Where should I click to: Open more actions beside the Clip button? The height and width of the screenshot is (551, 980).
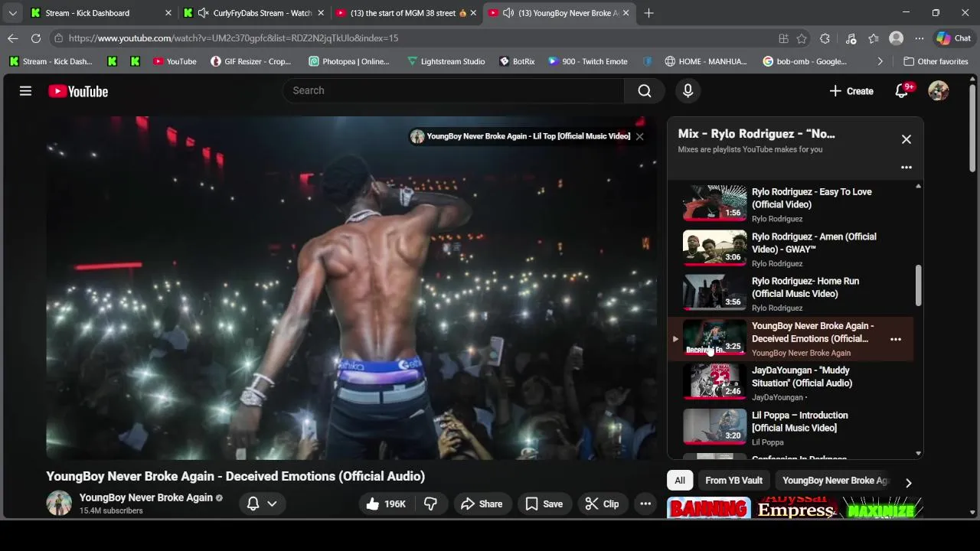(x=645, y=504)
